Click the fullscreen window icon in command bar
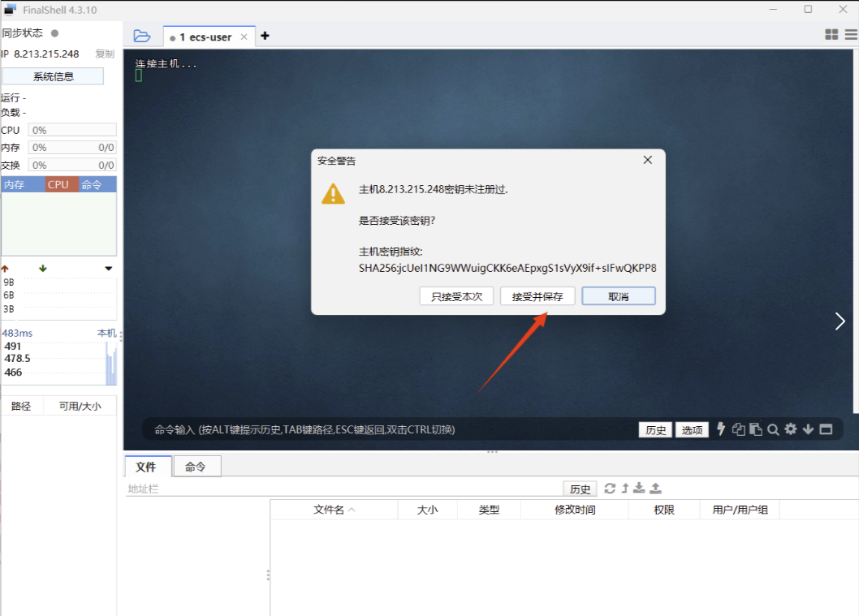Image resolution: width=859 pixels, height=616 pixels. 826,429
